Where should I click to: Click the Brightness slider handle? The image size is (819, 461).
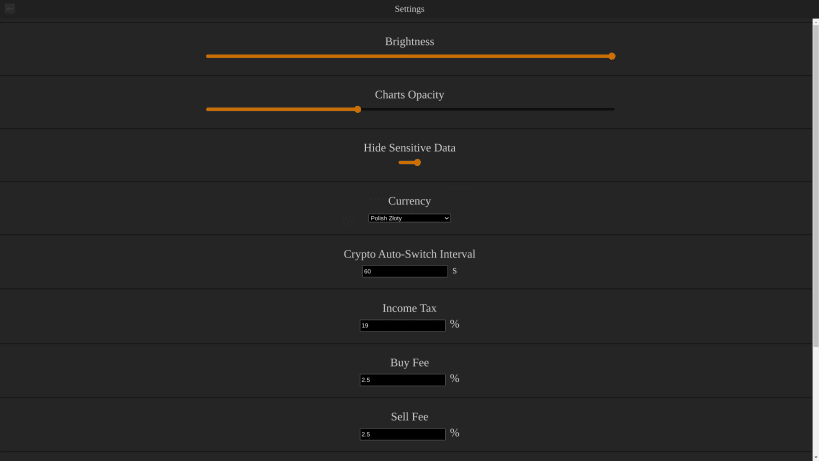point(612,56)
